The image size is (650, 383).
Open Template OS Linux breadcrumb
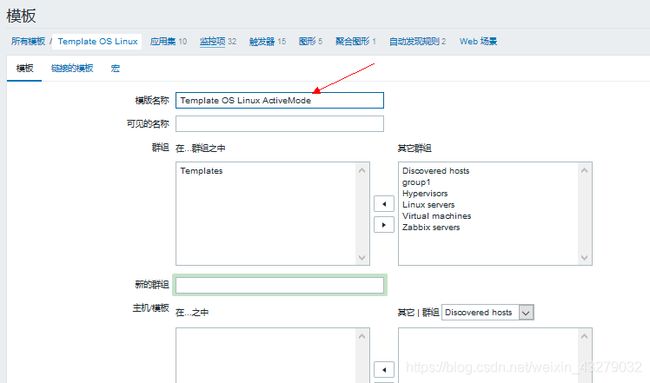pyautogui.click(x=97, y=41)
